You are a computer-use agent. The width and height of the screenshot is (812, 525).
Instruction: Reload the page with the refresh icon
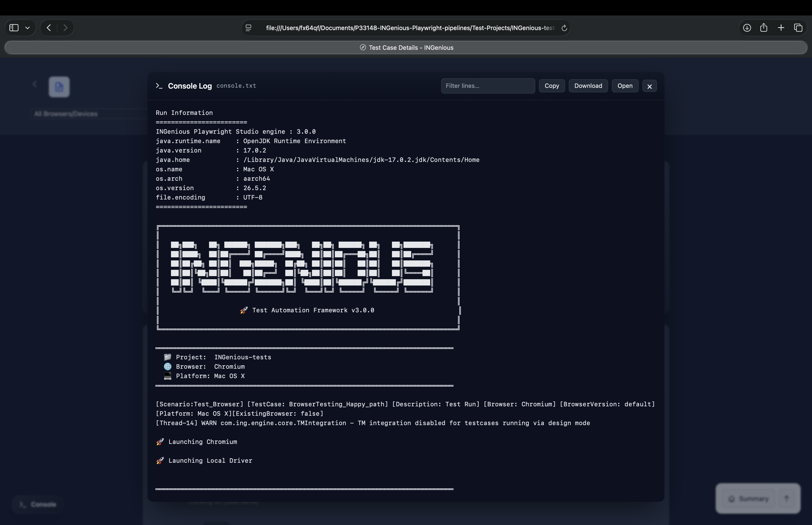tap(564, 28)
